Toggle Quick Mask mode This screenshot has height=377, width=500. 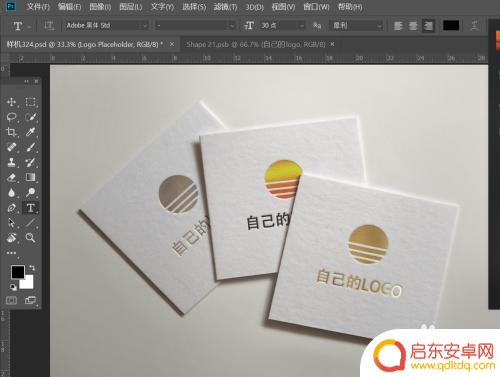[x=12, y=300]
